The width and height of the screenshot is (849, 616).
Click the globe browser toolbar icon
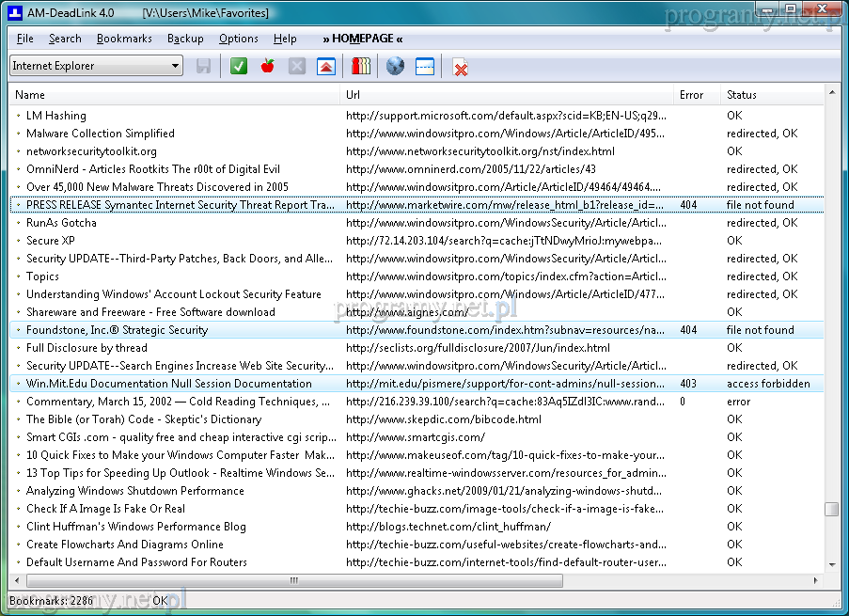pos(396,66)
